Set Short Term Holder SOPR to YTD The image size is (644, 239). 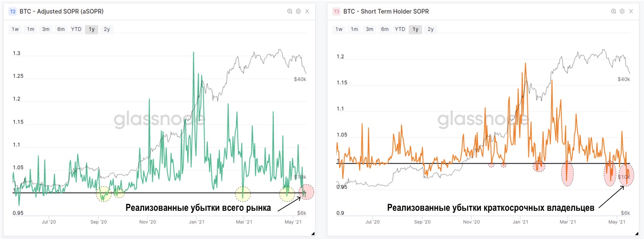400,29
